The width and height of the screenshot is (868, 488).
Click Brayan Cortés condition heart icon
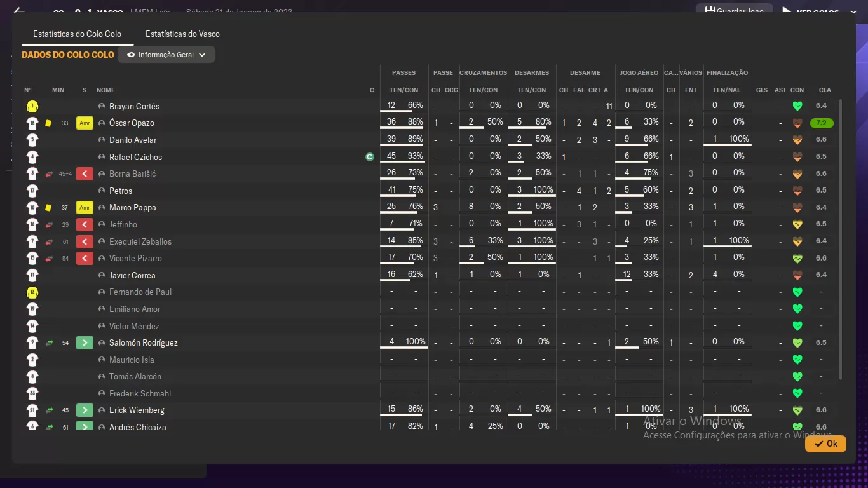pos(797,106)
